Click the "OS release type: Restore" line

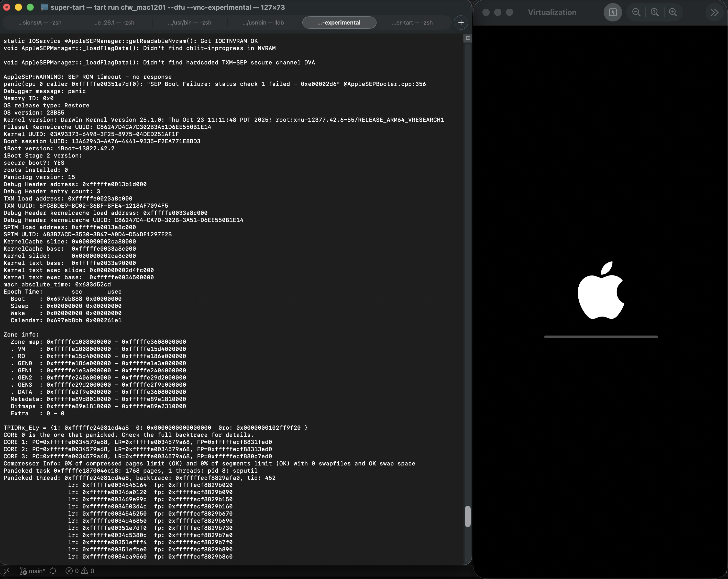coord(46,105)
